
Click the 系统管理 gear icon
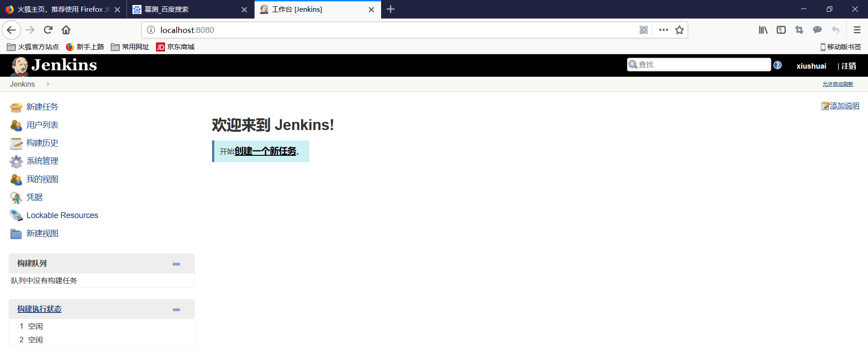pos(16,161)
